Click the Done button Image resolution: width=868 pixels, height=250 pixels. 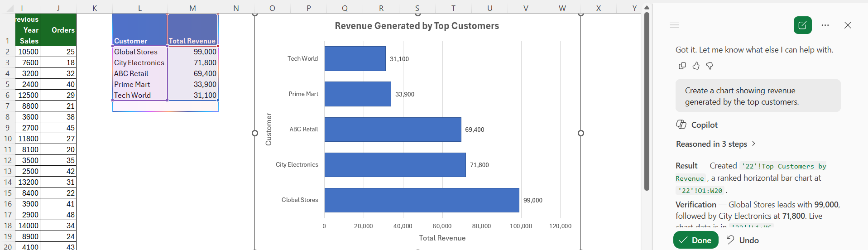[695, 240]
